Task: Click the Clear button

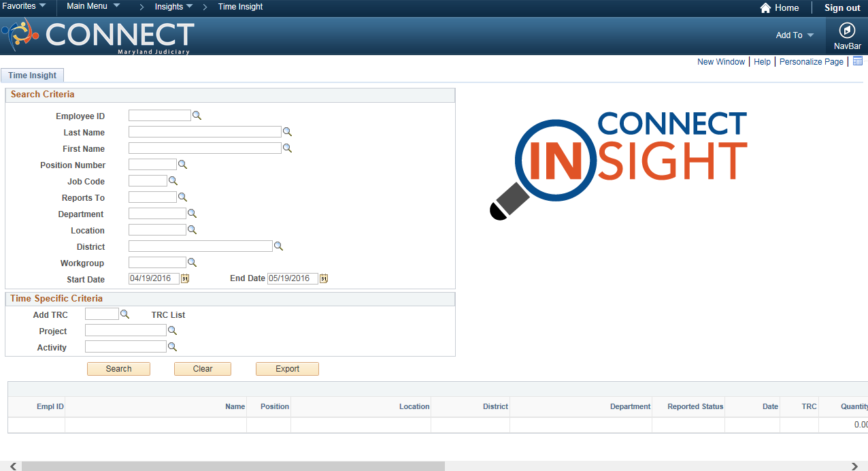Action: [203, 369]
